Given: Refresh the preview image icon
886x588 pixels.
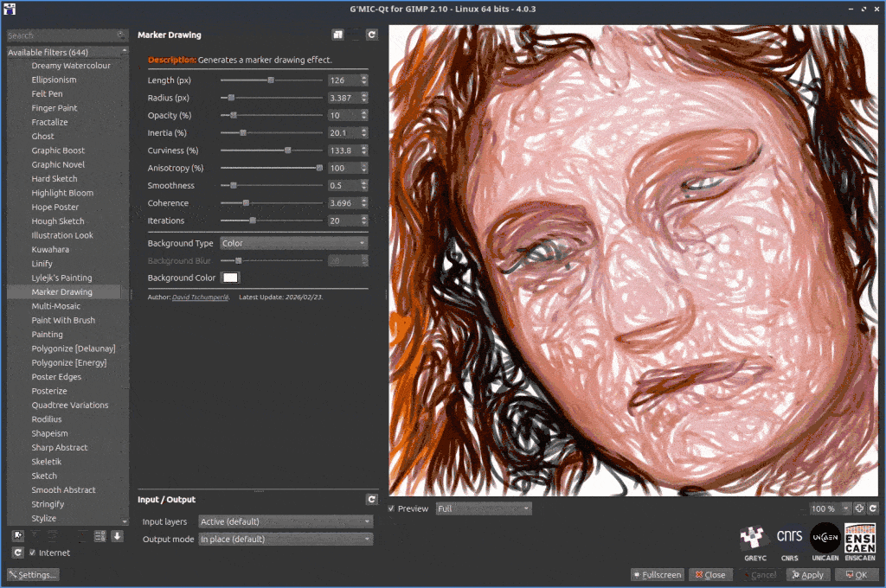Looking at the screenshot, I should pos(873,508).
